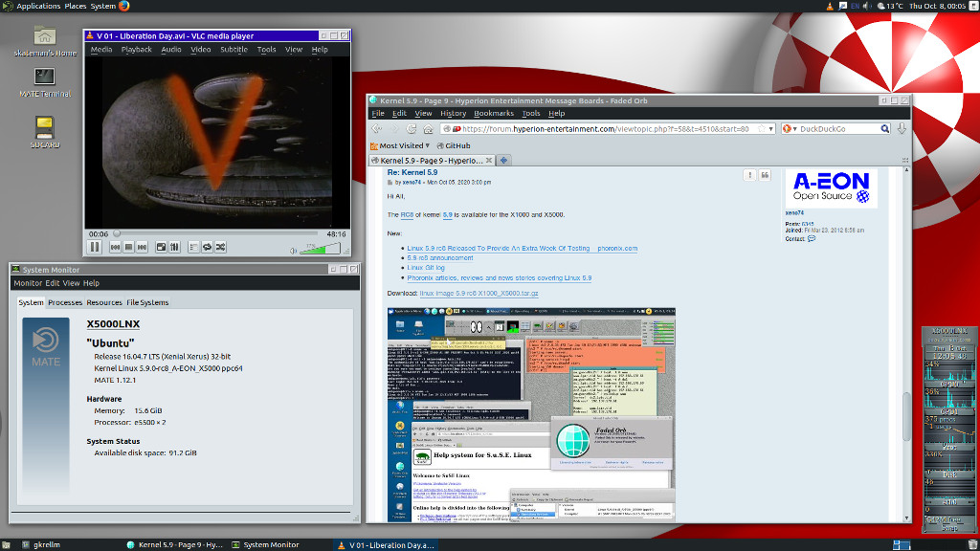Click the search magnifier icon
This screenshot has height=551, width=980.
(885, 129)
